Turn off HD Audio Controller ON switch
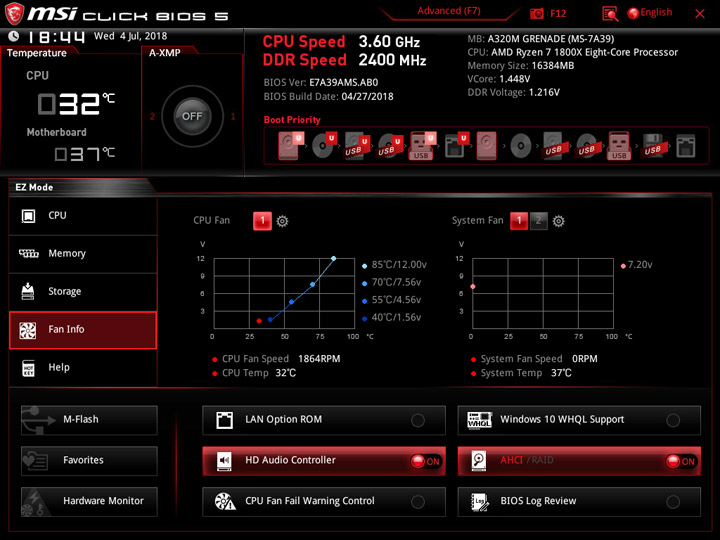 (x=426, y=461)
